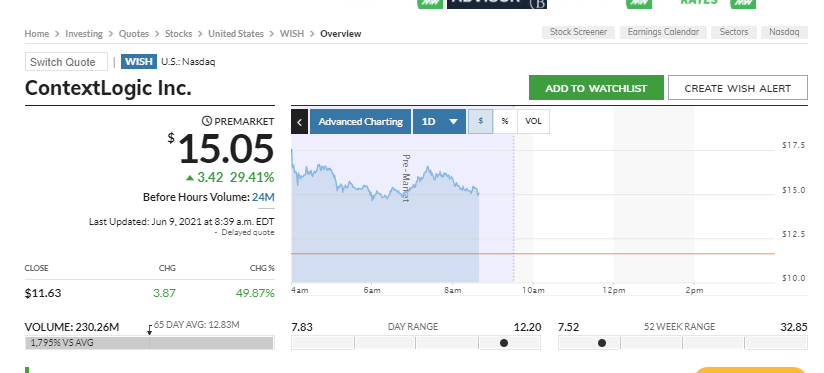
Task: Click the 65 day average volume marker
Action: (149, 329)
